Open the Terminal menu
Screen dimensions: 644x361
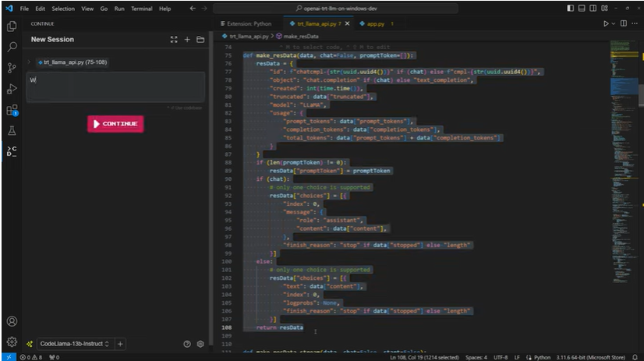click(141, 9)
